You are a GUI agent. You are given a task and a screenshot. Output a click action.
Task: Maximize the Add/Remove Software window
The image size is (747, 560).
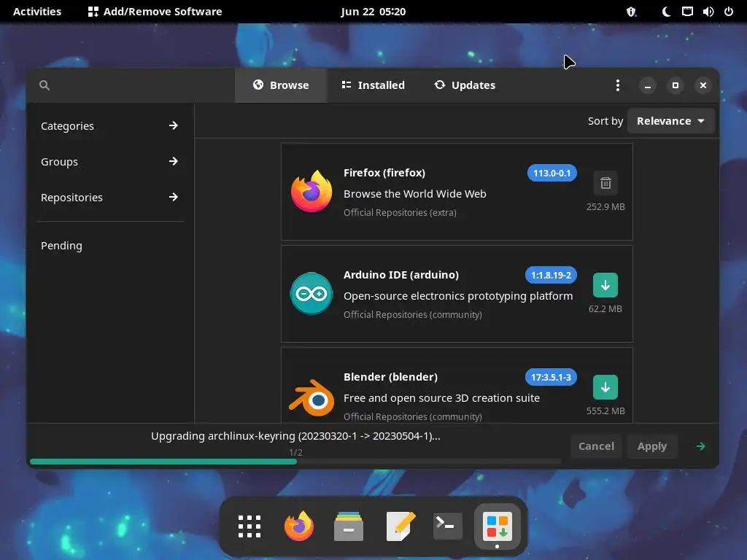675,85
